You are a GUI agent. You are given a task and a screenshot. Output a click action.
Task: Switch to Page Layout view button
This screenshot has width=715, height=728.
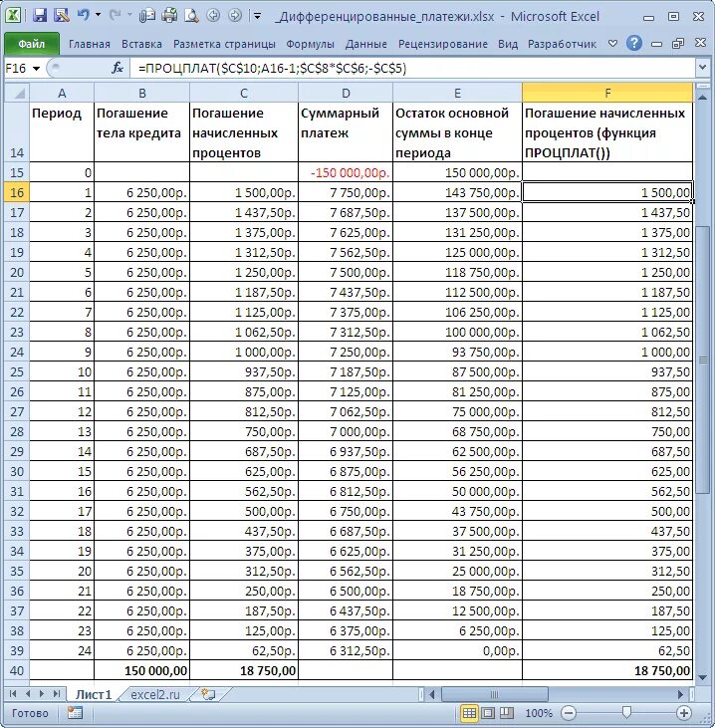tap(488, 713)
